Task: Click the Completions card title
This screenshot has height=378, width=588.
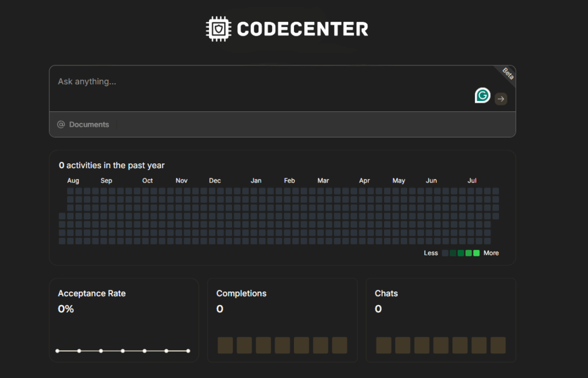Action: pos(242,293)
